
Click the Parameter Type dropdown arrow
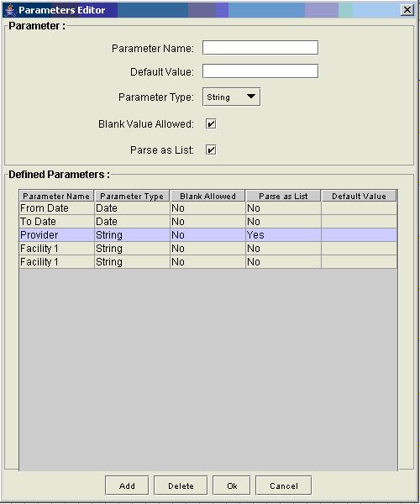251,97
